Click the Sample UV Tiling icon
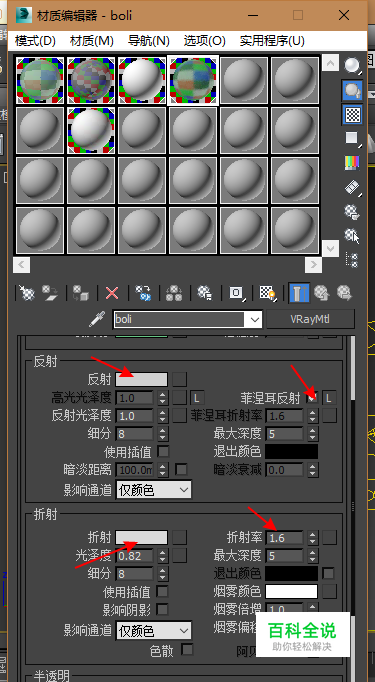375x682 pixels. click(x=352, y=139)
